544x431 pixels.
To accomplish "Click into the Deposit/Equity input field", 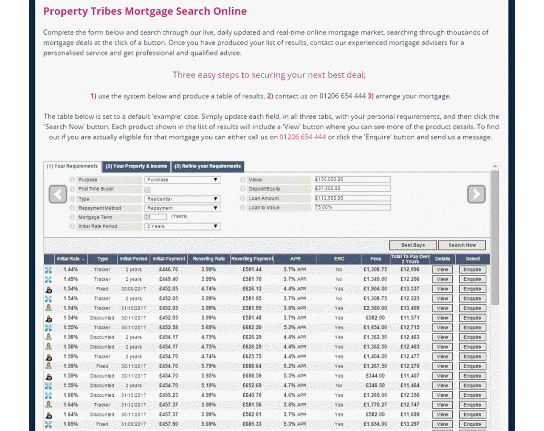I will [x=352, y=188].
